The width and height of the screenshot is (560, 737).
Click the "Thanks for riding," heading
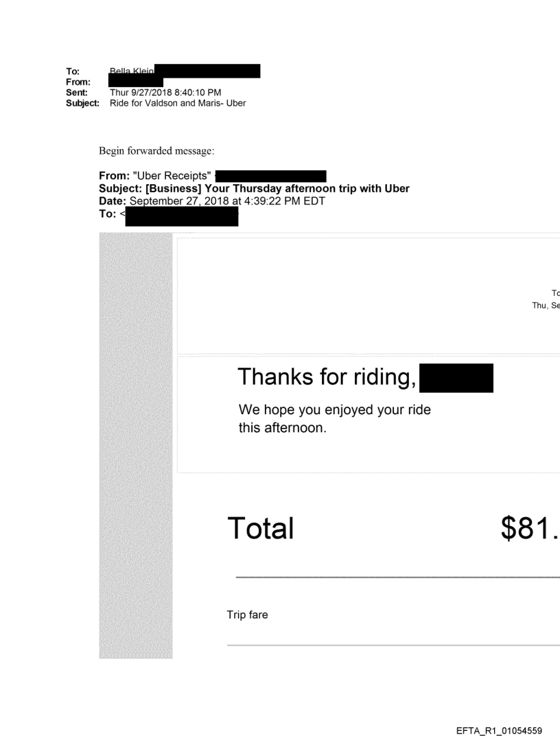(x=325, y=376)
